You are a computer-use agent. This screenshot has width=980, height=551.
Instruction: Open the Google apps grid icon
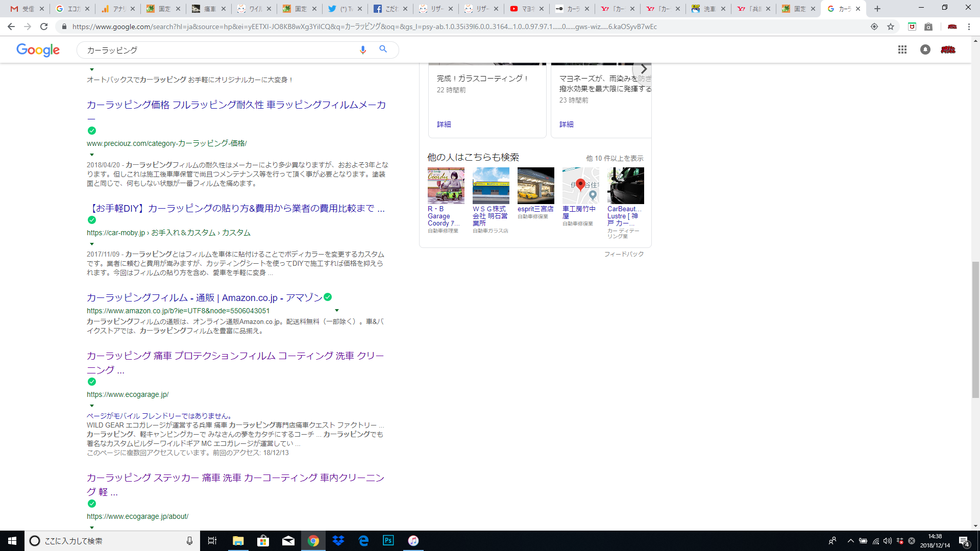click(902, 49)
